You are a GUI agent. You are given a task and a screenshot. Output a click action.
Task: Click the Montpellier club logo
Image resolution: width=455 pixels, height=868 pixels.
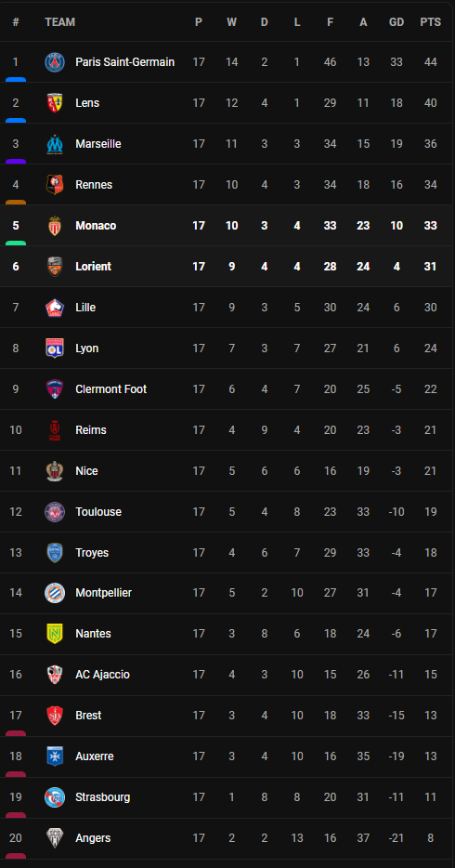(55, 593)
